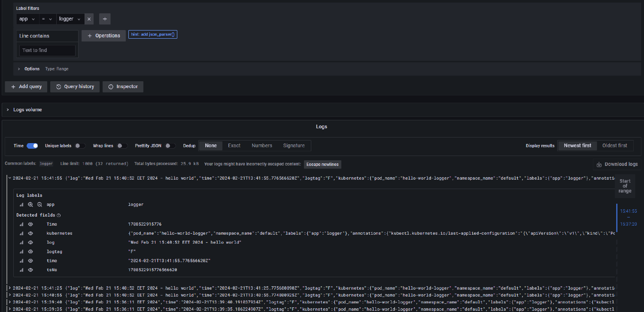The width and height of the screenshot is (644, 312).
Task: Click the Add query button
Action: [x=26, y=86]
